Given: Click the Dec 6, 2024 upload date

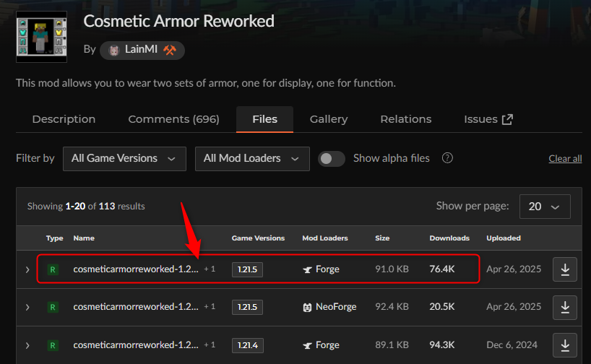Looking at the screenshot, I should click(x=512, y=344).
